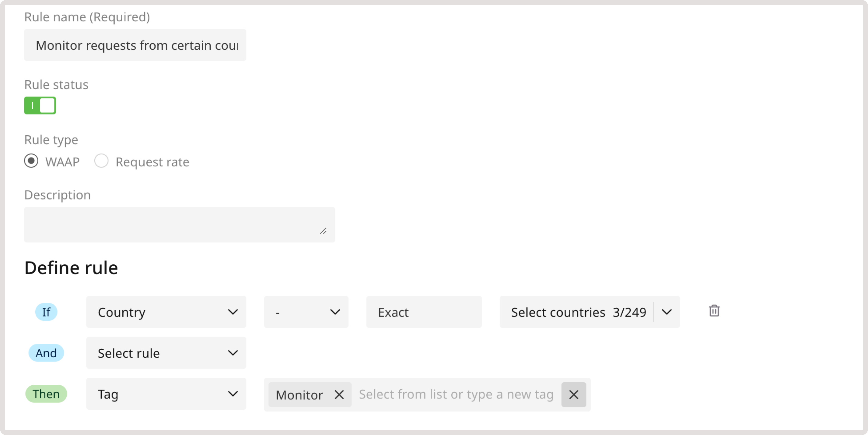868x435 pixels.
Task: Open the negation dash dropdown
Action: pyautogui.click(x=306, y=312)
